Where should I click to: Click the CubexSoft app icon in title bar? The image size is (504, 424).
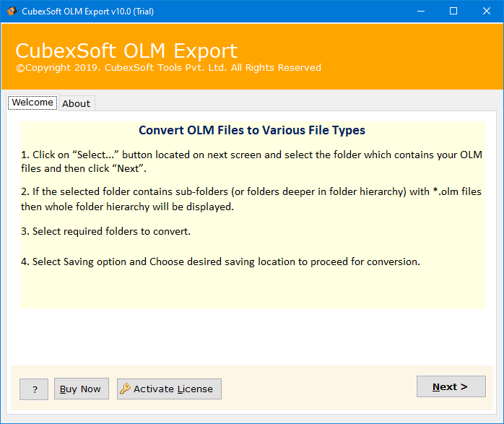[x=9, y=11]
